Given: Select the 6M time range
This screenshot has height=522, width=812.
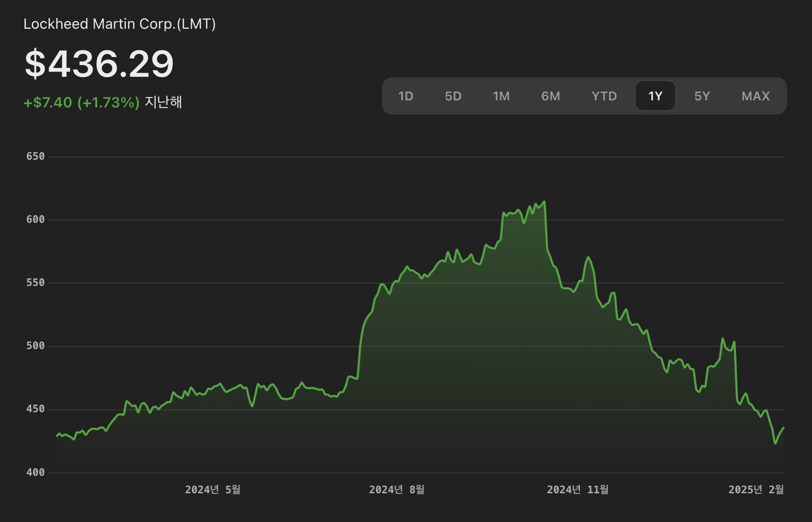Looking at the screenshot, I should [x=551, y=96].
